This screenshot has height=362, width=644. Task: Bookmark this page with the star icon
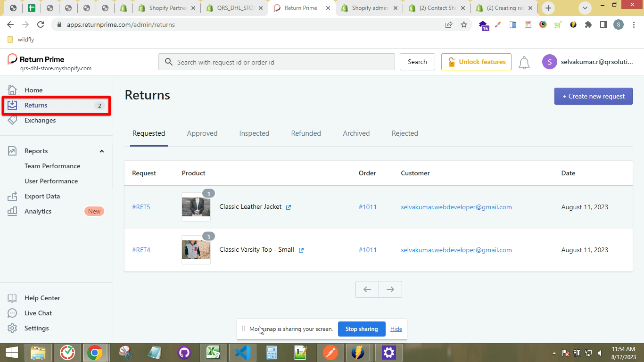point(464,25)
